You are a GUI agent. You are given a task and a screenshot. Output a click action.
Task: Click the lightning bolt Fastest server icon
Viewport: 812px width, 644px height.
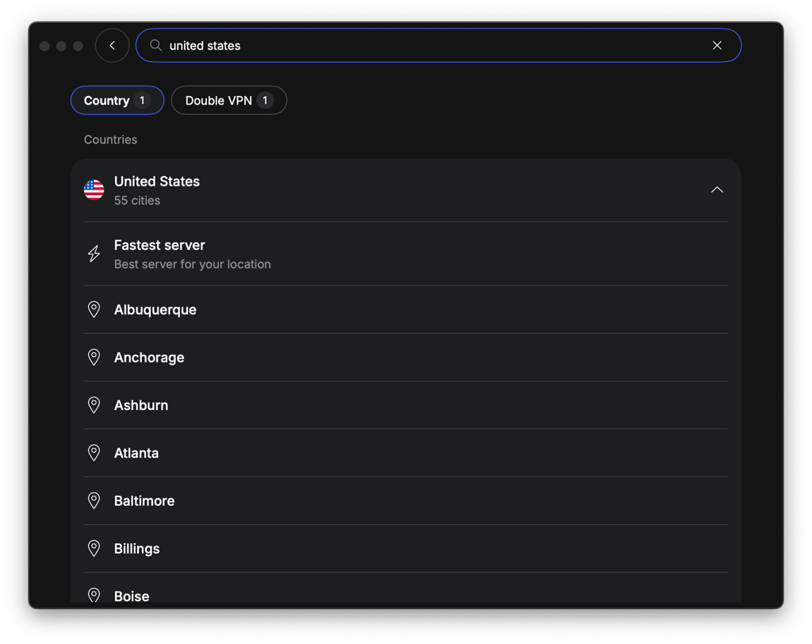tap(94, 254)
